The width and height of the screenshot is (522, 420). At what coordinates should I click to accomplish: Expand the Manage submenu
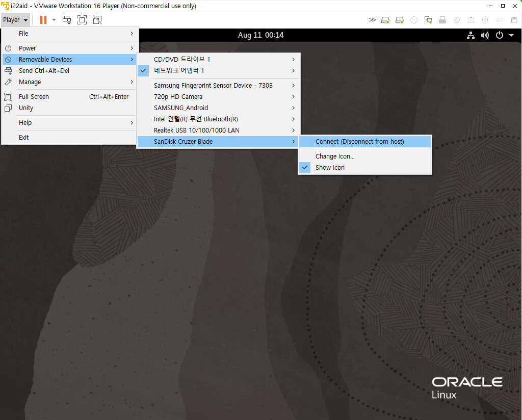(x=69, y=82)
